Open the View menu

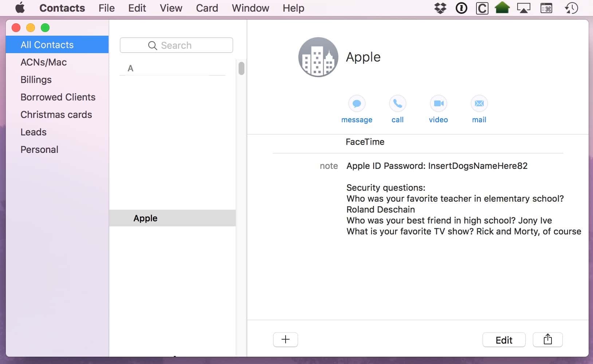coord(171,8)
